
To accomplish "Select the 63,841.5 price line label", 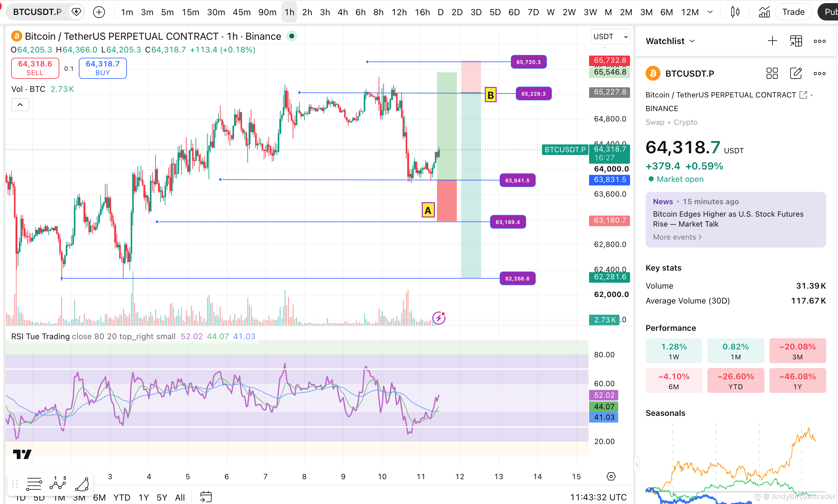I will click(x=517, y=180).
